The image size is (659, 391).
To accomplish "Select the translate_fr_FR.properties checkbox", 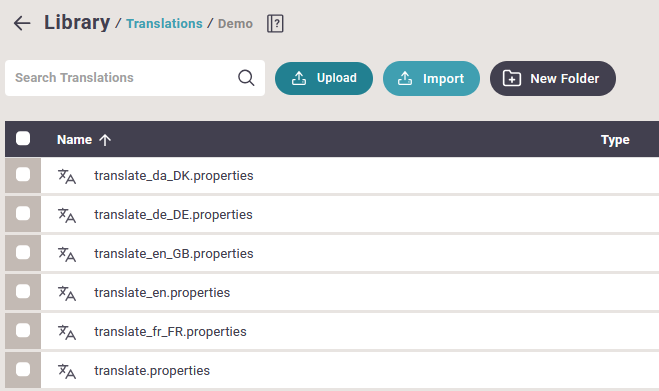I will [x=23, y=330].
